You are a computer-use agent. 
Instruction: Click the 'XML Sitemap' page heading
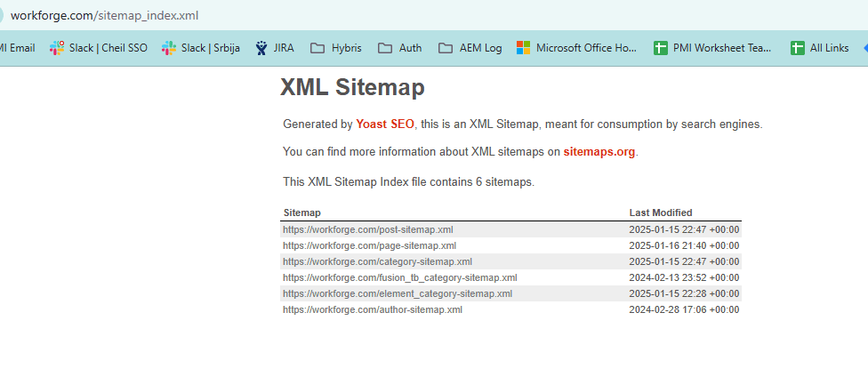352,87
